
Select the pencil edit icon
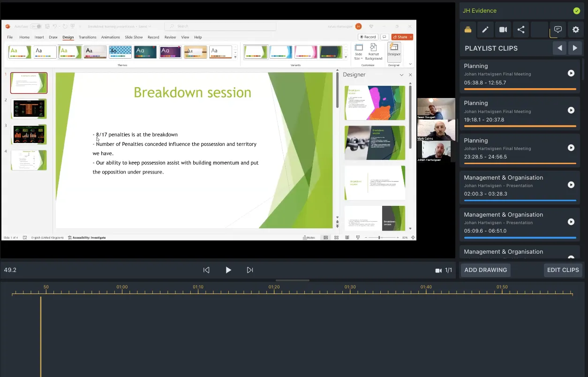tap(485, 30)
